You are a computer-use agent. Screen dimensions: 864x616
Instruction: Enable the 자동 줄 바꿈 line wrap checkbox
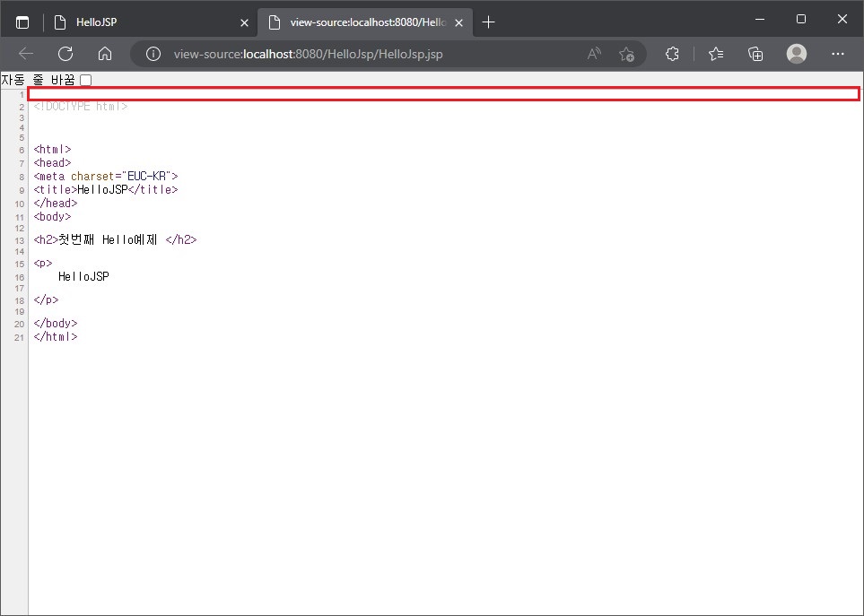point(85,81)
